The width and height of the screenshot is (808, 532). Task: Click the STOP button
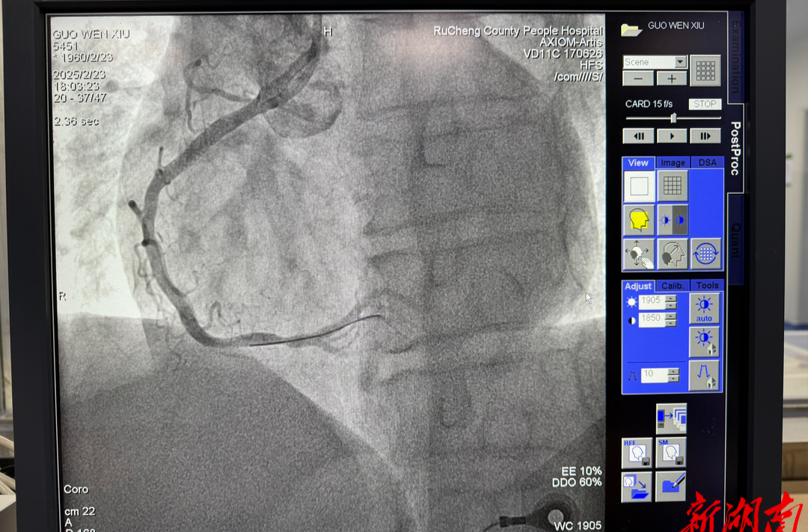pos(705,104)
